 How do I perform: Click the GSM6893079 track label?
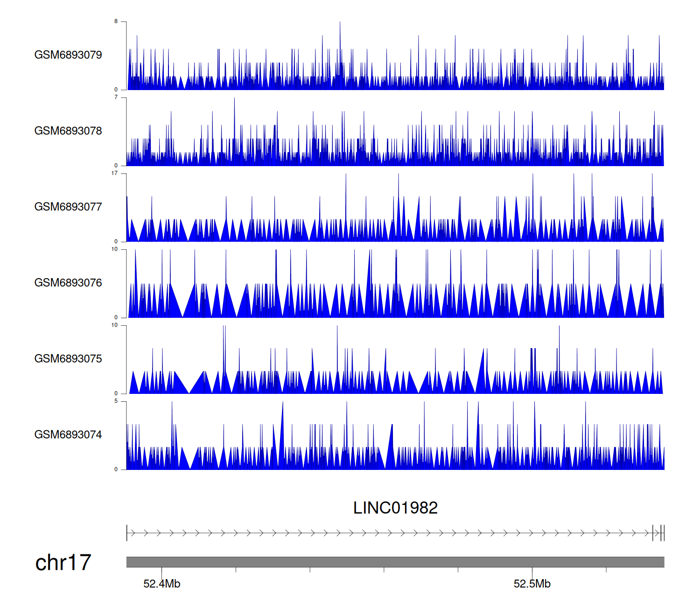[x=68, y=55]
